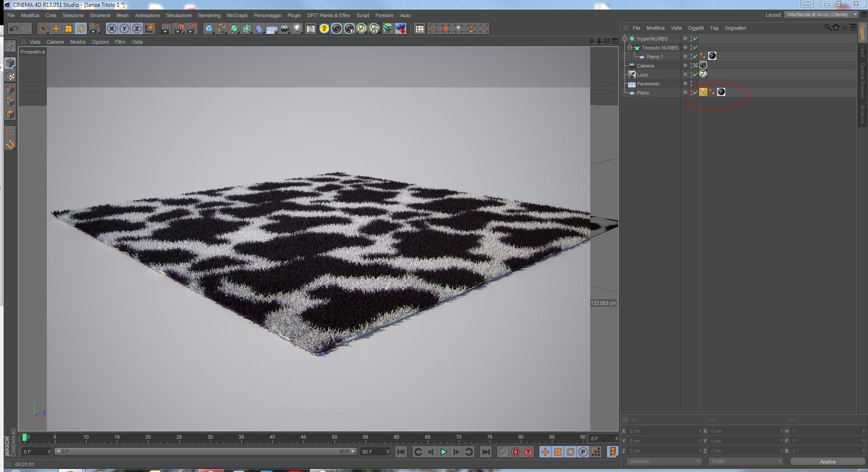This screenshot has height=472, width=868.
Task: Open the Simulazione menu
Action: [179, 15]
